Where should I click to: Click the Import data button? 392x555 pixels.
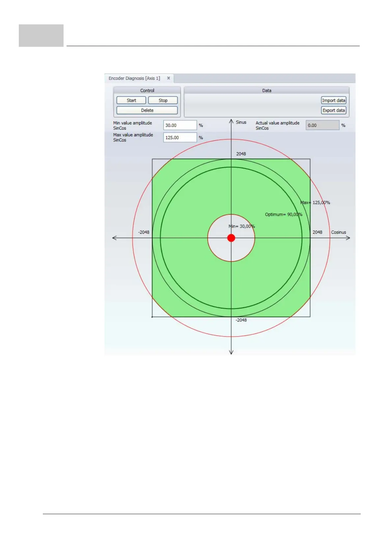click(334, 100)
